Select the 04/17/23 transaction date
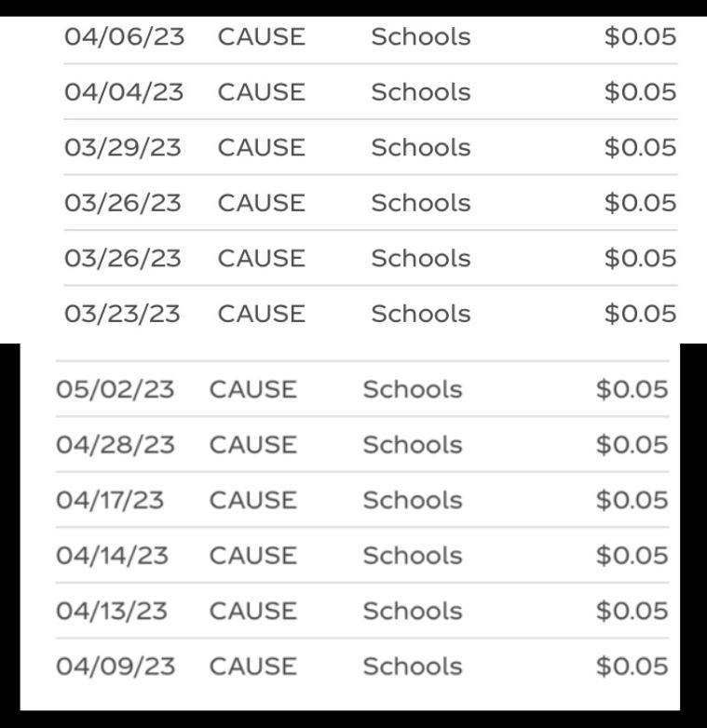Viewport: 707px width, 728px height. tap(109, 500)
